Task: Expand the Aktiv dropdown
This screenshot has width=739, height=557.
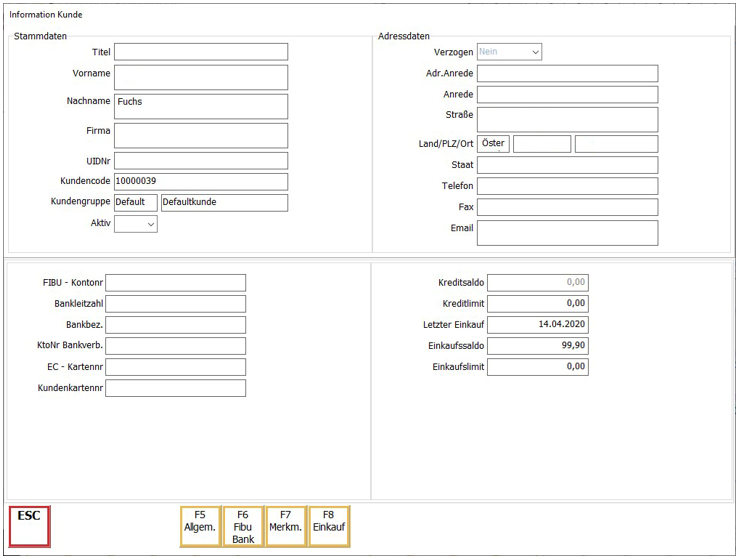Action: (x=136, y=224)
